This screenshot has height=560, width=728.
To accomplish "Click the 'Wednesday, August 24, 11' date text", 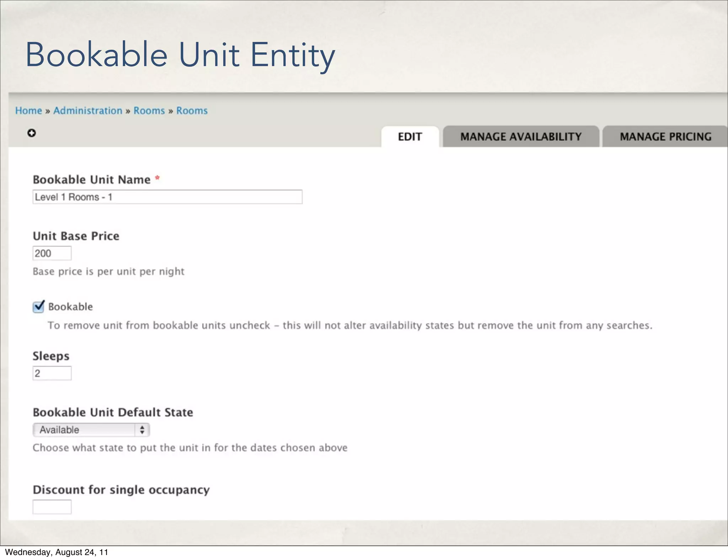I will [57, 552].
